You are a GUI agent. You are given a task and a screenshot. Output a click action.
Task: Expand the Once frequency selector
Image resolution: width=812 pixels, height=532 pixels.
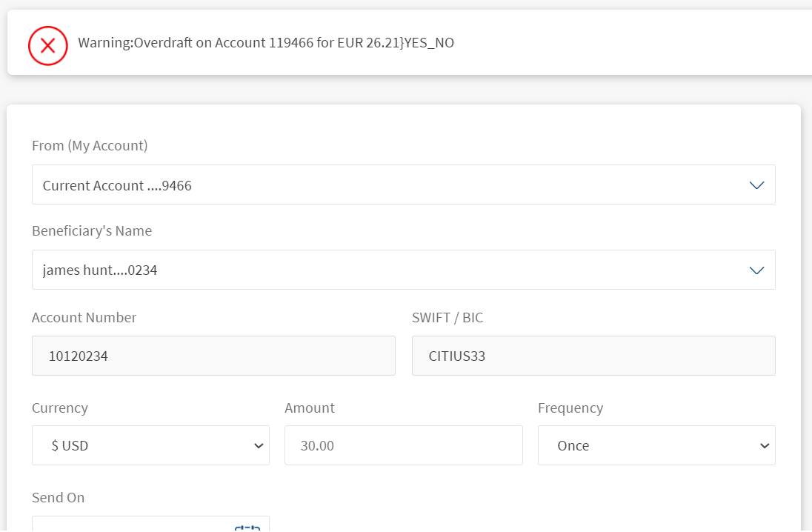tap(656, 446)
